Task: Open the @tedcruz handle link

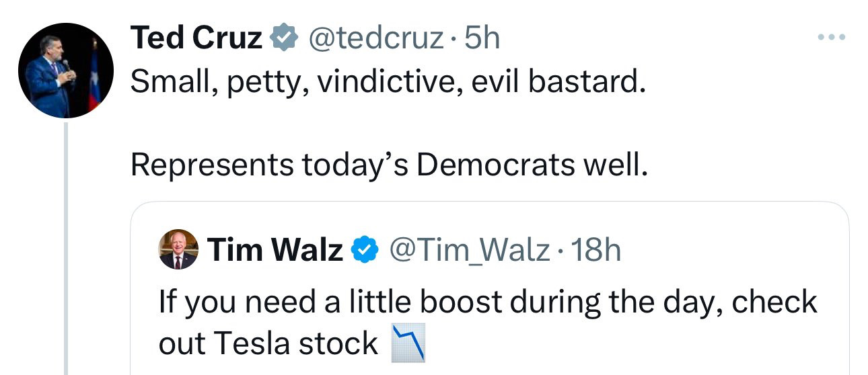Action: [375, 38]
